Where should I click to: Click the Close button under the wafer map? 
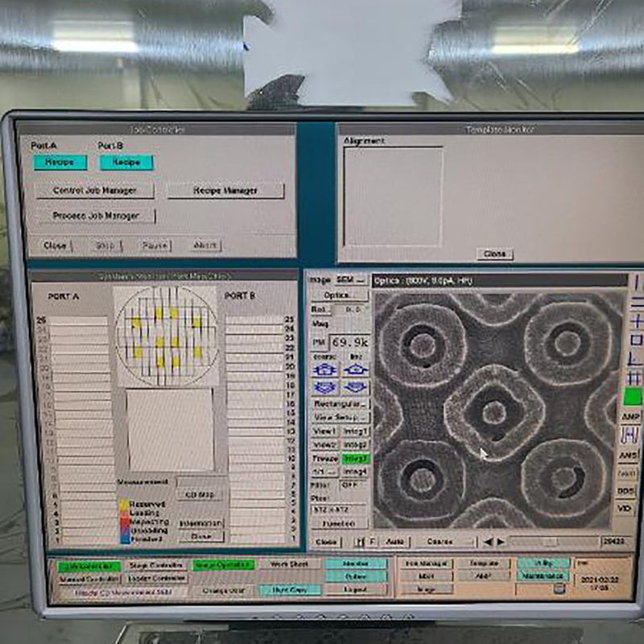pyautogui.click(x=202, y=536)
